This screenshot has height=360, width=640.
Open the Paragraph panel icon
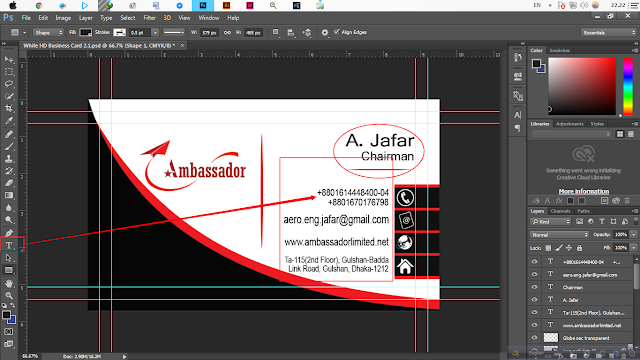click(518, 128)
